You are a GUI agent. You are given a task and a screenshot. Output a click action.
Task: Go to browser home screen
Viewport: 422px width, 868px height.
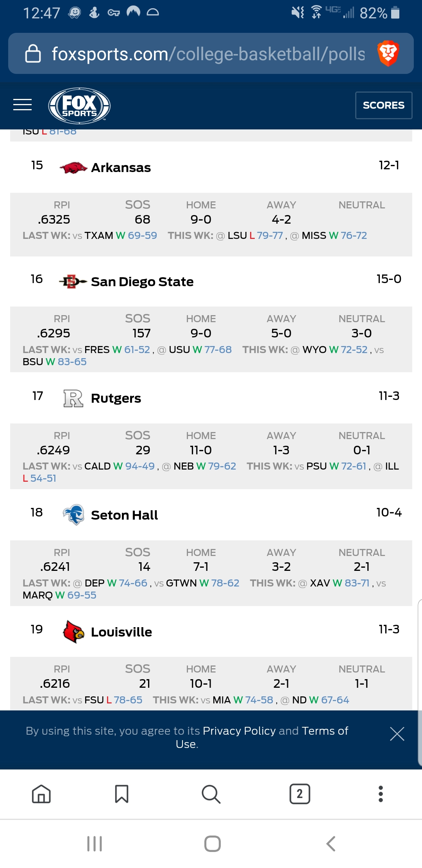tap(41, 794)
